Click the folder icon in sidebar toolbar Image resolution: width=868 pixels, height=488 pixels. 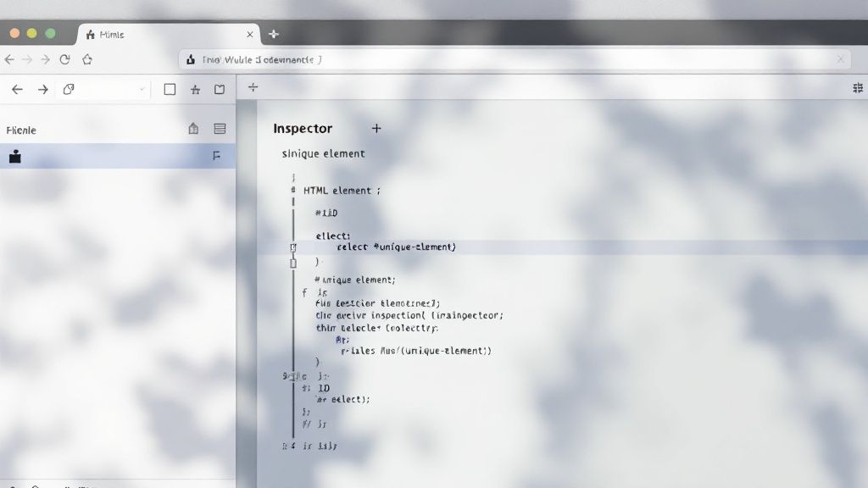pos(220,89)
